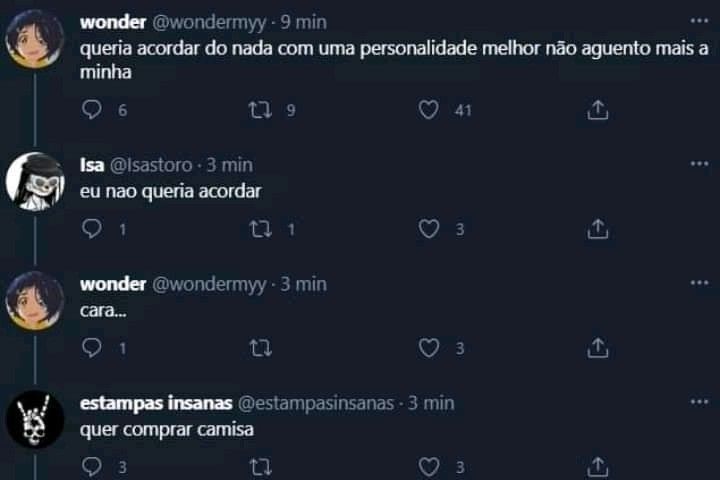Retweet wonder's tweet about personality

[261, 110]
